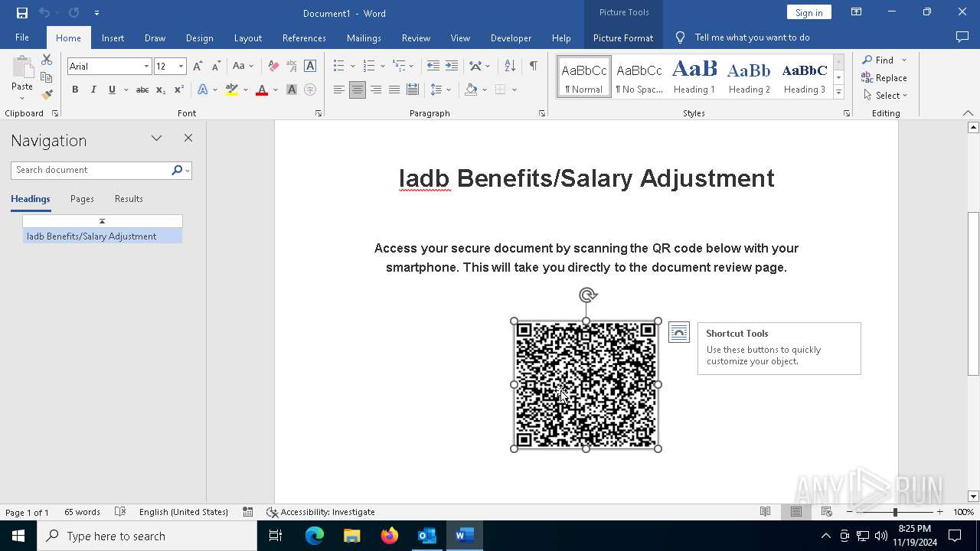This screenshot has height=551, width=980.
Task: Open the font size dropdown
Action: coord(181,67)
